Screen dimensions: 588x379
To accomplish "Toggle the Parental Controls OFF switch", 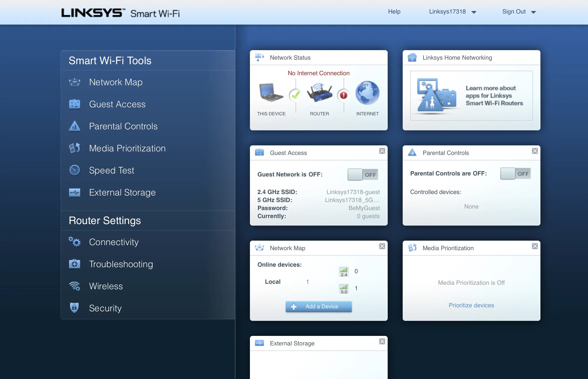I will tap(515, 174).
